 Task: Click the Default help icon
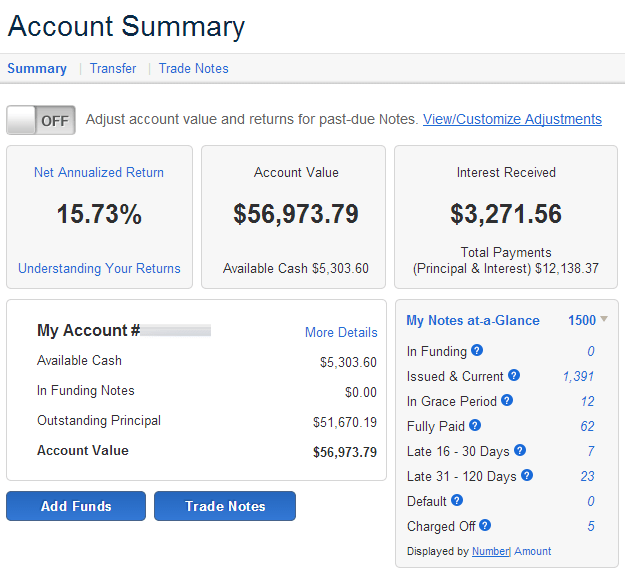click(456, 501)
